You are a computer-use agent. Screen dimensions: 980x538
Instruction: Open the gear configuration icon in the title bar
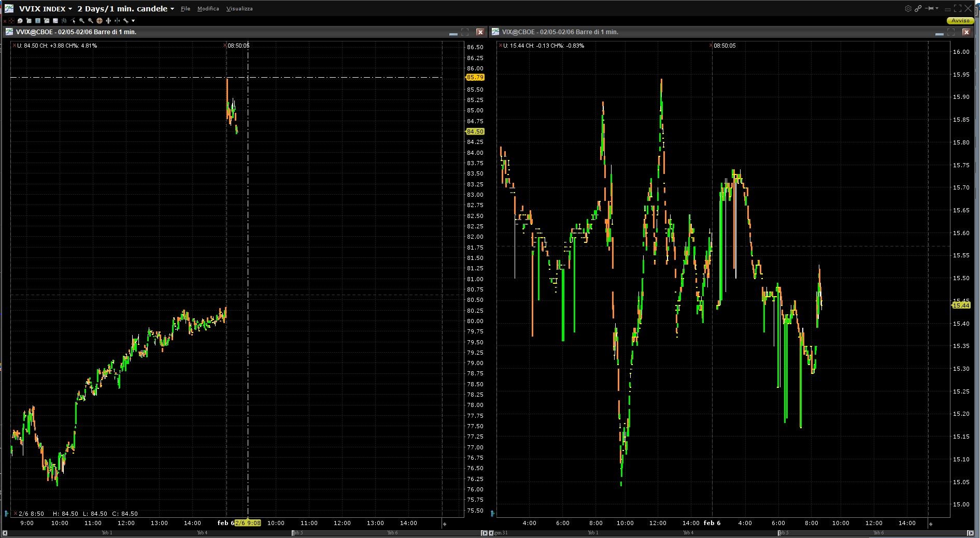(x=908, y=8)
